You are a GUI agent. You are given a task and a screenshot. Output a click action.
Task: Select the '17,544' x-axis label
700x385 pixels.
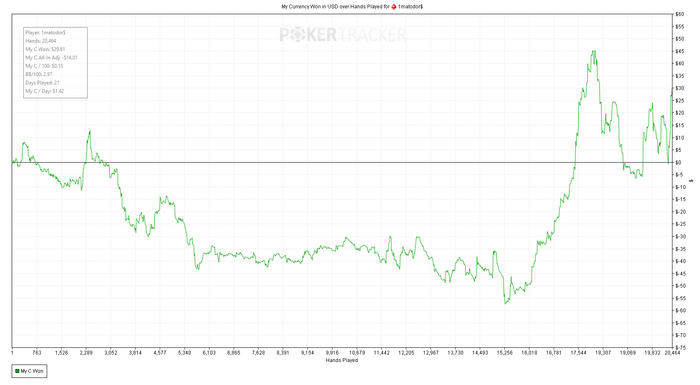coord(578,353)
